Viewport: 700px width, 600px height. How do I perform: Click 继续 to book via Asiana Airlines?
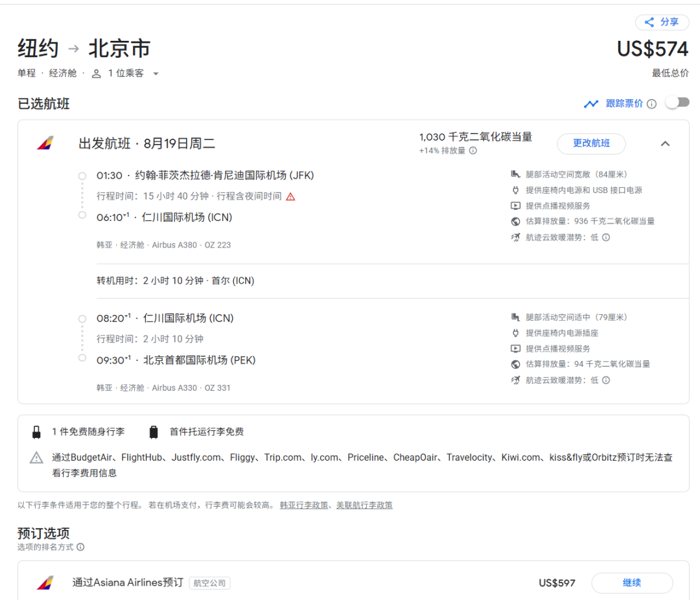point(631,583)
